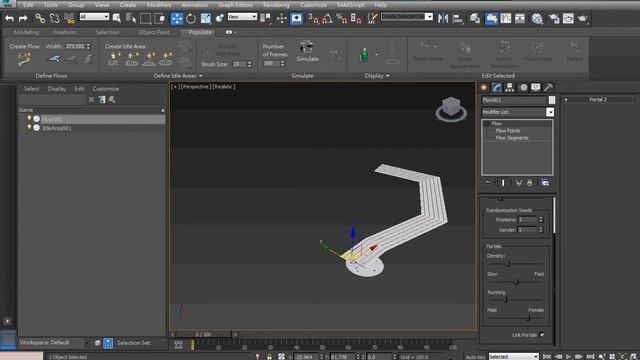Image resolution: width=640 pixels, height=360 pixels.
Task: Click the Select by Name icon
Action: 131,18
